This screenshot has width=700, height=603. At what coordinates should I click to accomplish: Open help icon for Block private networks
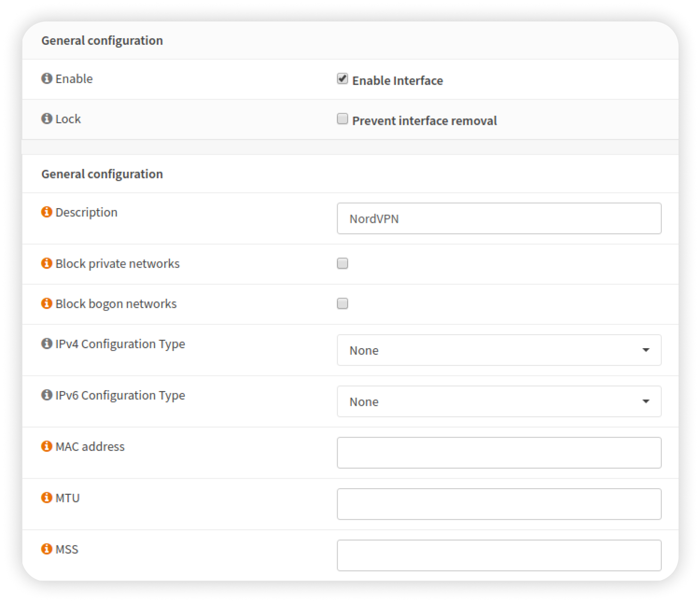point(47,263)
